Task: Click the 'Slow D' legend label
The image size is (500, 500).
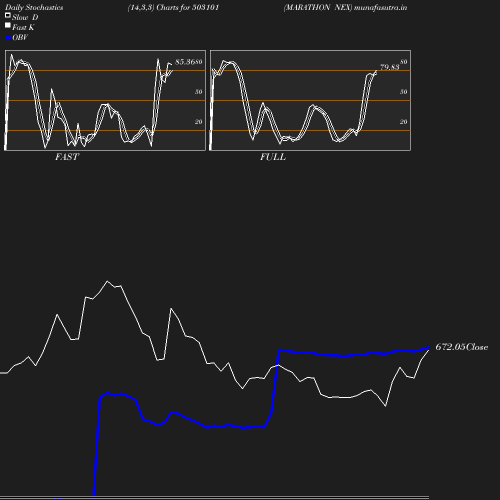Action: 25,18
